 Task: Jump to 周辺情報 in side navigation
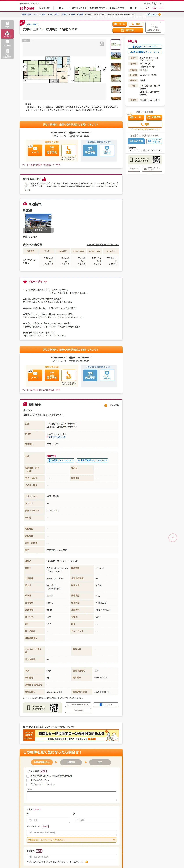tap(7, 34)
